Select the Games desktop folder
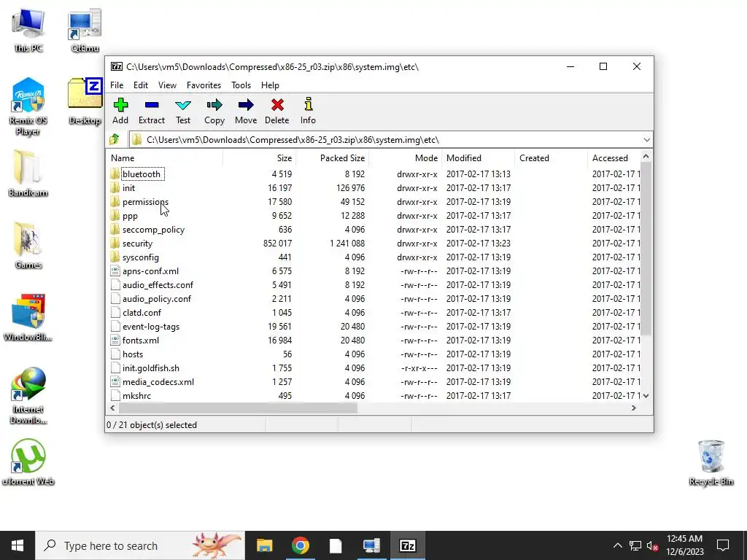 pos(28,246)
